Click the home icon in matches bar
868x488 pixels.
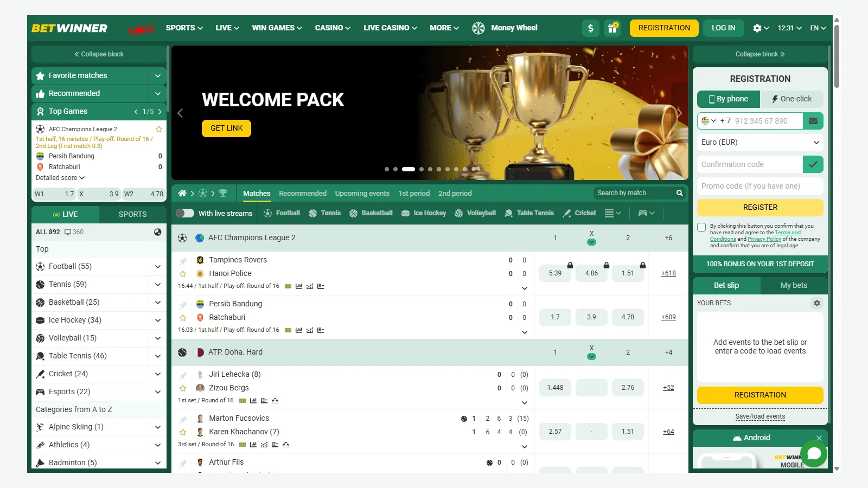[182, 193]
